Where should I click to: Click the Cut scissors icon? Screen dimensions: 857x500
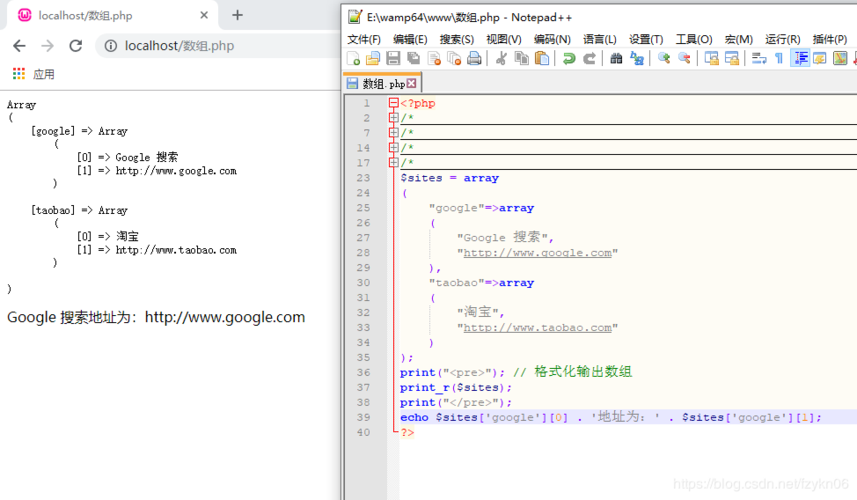pos(501,58)
